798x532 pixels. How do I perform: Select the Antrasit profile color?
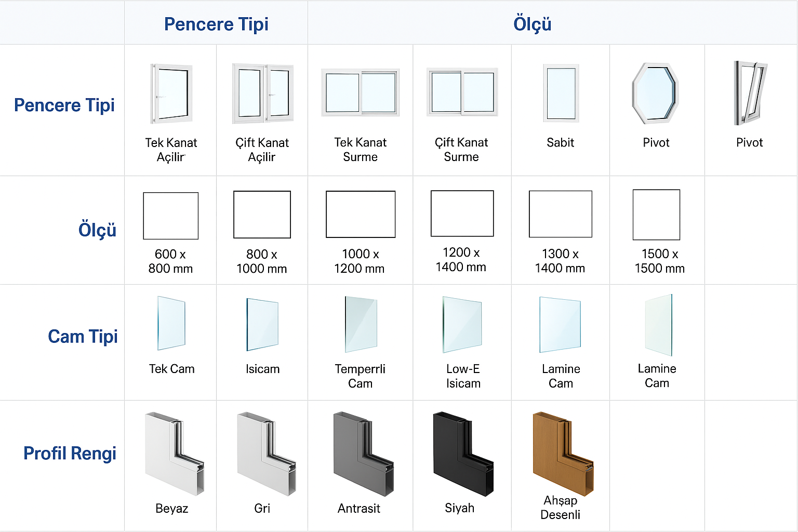(x=364, y=454)
